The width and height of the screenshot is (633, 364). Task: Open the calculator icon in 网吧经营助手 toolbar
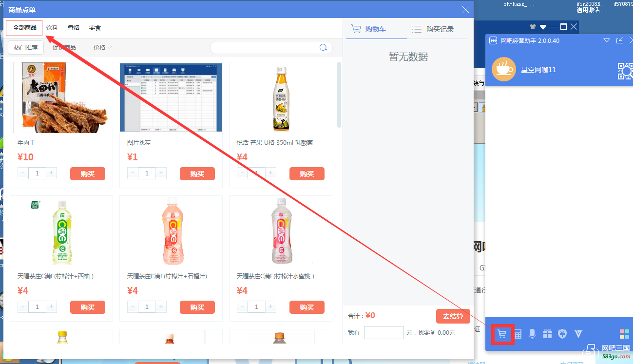[x=517, y=334]
